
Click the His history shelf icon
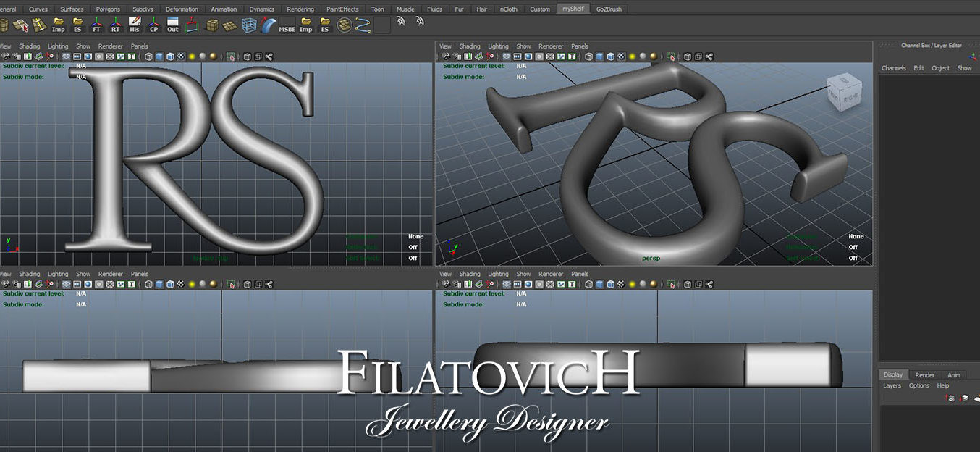[135, 25]
